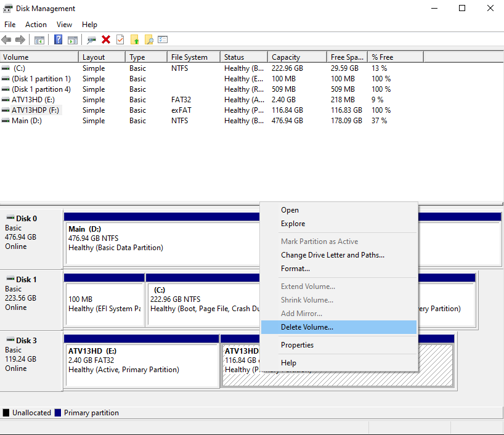Click the Back navigation arrow icon
This screenshot has height=435, width=504.
pyautogui.click(x=6, y=39)
